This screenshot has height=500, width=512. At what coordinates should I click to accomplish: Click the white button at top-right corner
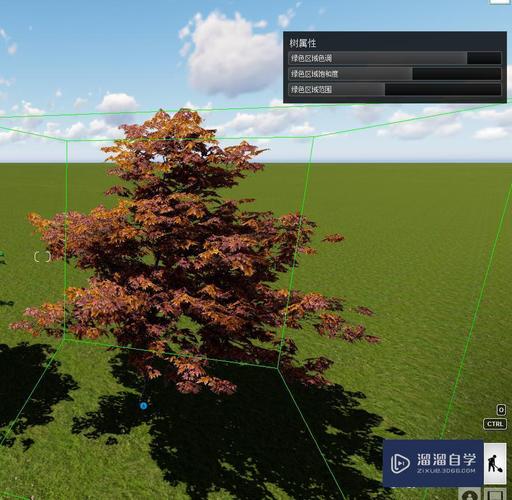click(501, 2)
